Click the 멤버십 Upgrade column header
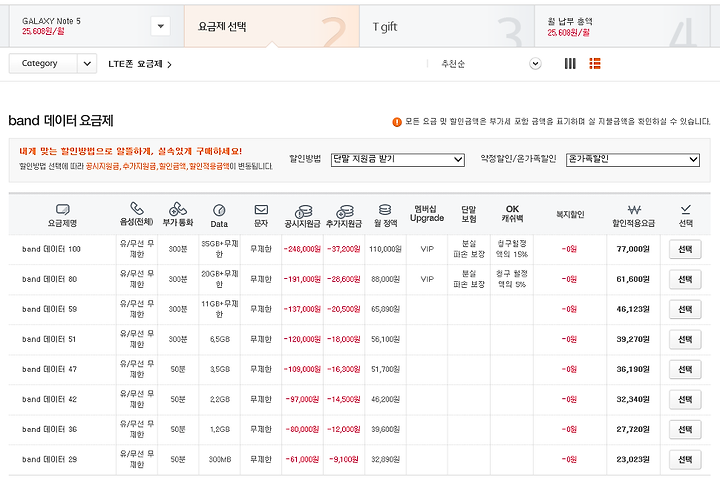 click(427, 214)
